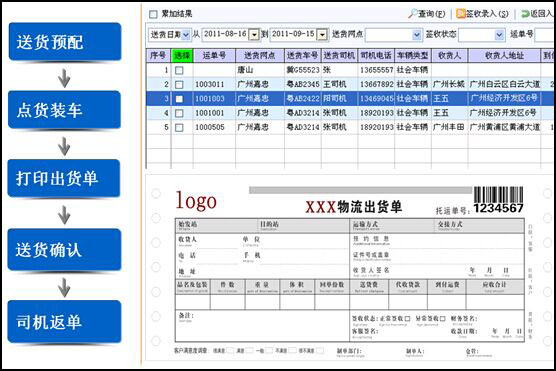Screen dimensions: 556x371
Task: Click driver 王司机 cell
Action: (x=339, y=84)
